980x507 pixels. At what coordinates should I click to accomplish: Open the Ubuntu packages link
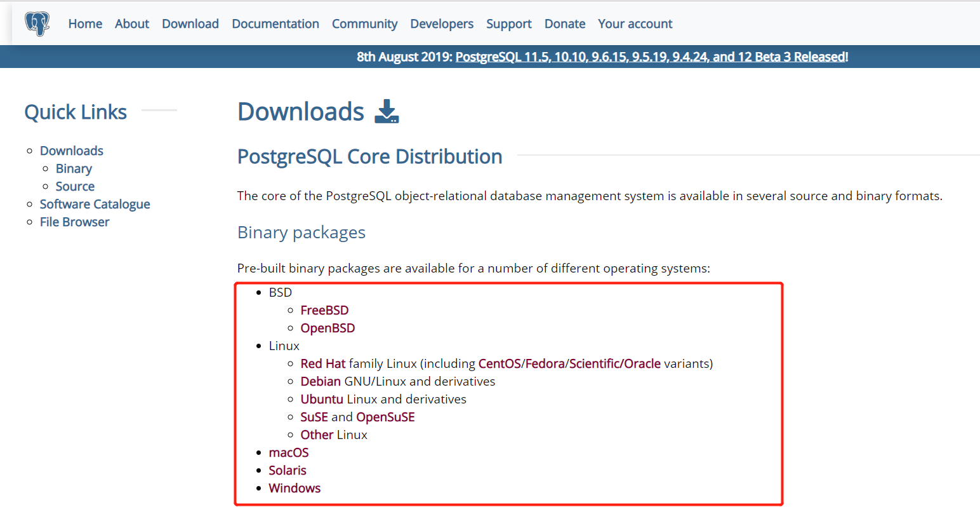[x=322, y=399]
